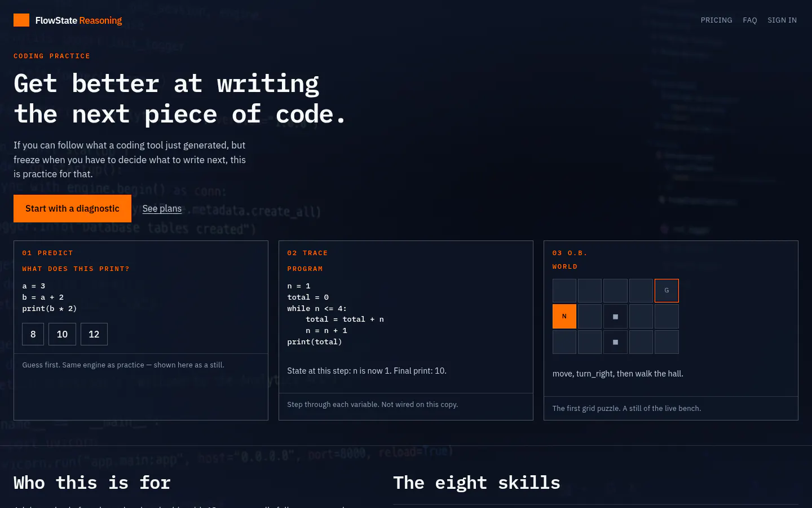Screen dimensions: 812x508
Task: Go to Sign In
Action: click(x=782, y=20)
